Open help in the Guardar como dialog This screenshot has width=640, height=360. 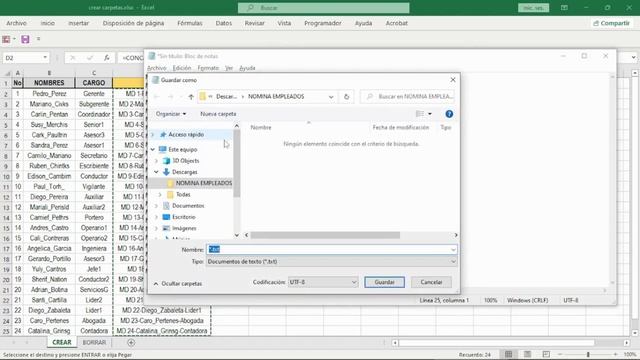(449, 114)
